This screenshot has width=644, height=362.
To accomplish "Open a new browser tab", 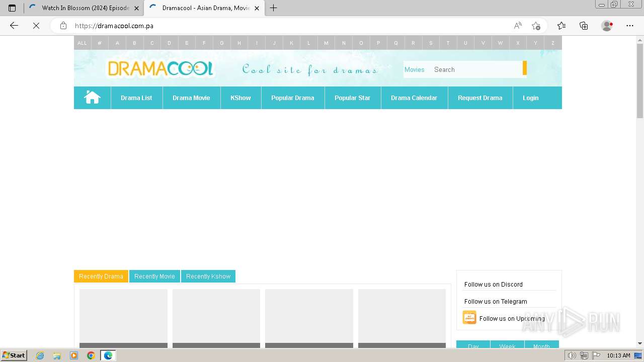I will tap(274, 8).
